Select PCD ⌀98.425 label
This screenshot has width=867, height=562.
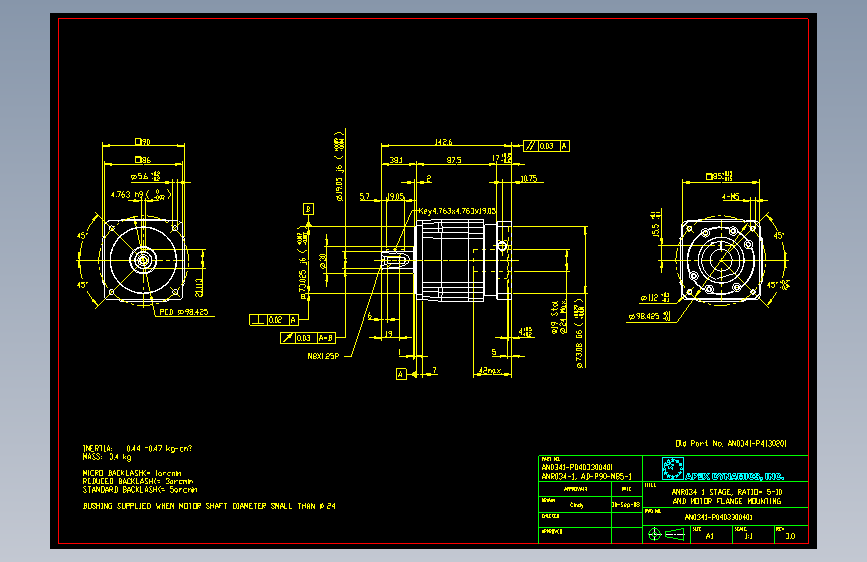[184, 312]
